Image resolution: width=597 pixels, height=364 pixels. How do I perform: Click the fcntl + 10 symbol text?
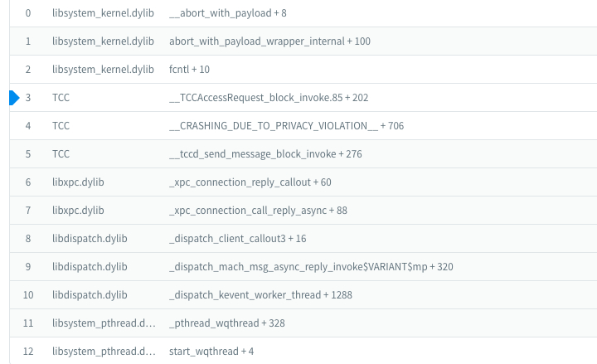189,70
